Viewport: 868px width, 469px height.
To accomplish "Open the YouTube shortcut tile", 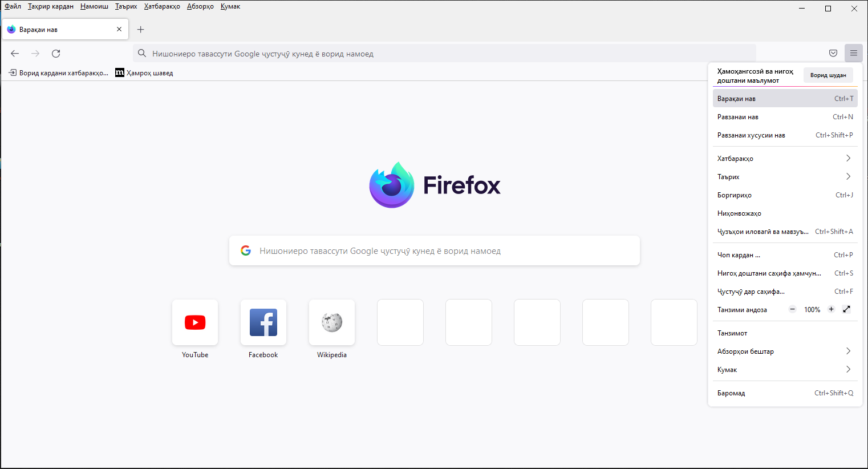I will [x=195, y=322].
